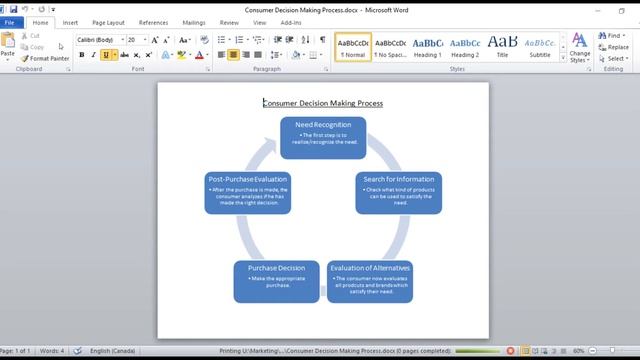
Task: Click the Paste clipboard icon
Action: pos(7,41)
